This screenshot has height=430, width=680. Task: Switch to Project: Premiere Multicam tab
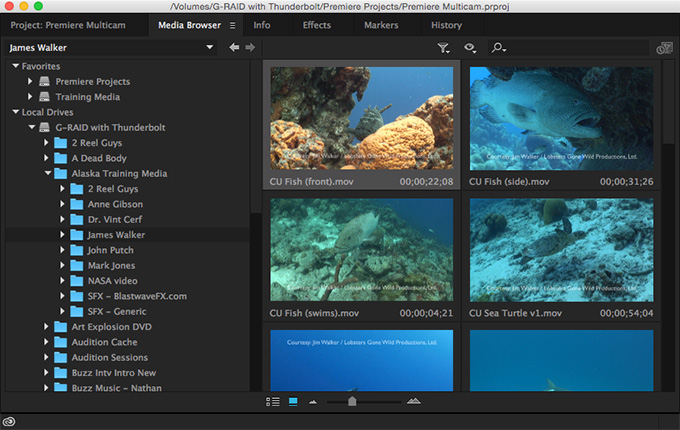[x=68, y=25]
